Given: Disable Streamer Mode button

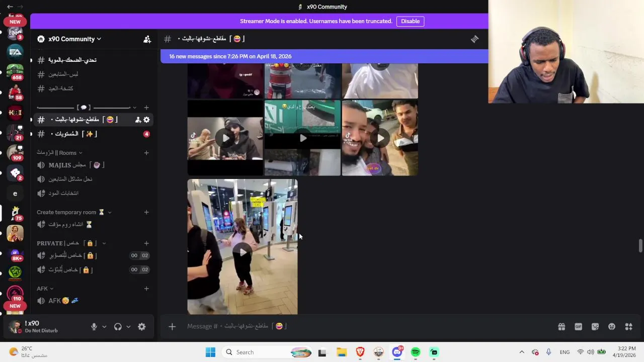Looking at the screenshot, I should pyautogui.click(x=410, y=21).
